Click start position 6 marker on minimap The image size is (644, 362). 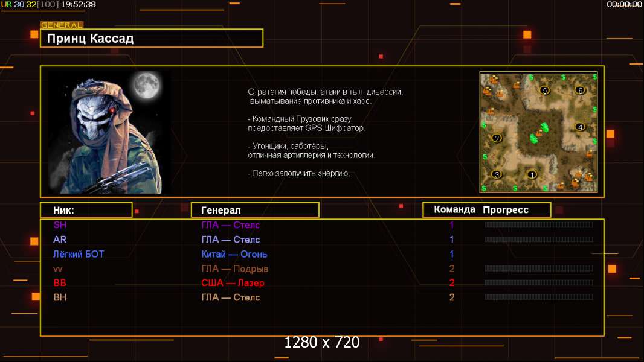pyautogui.click(x=580, y=90)
